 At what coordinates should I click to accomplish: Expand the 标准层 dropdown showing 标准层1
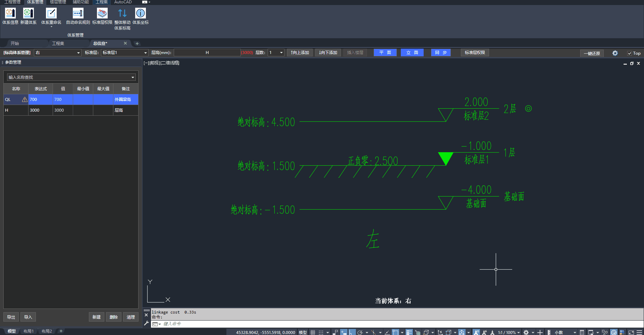coord(145,53)
